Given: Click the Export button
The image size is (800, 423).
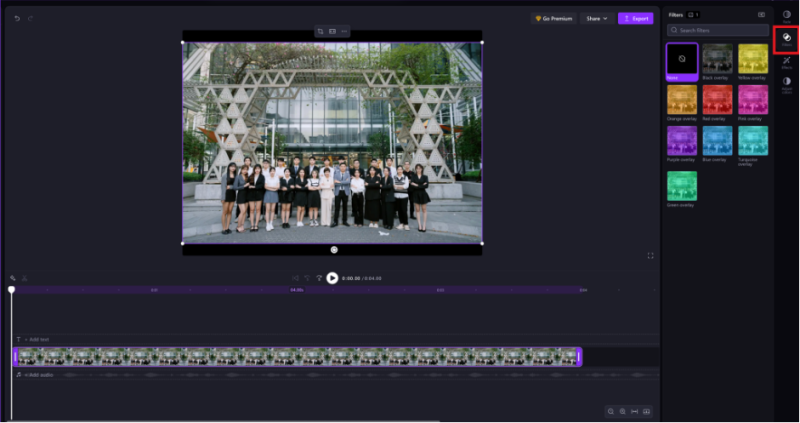Looking at the screenshot, I should 635,18.
